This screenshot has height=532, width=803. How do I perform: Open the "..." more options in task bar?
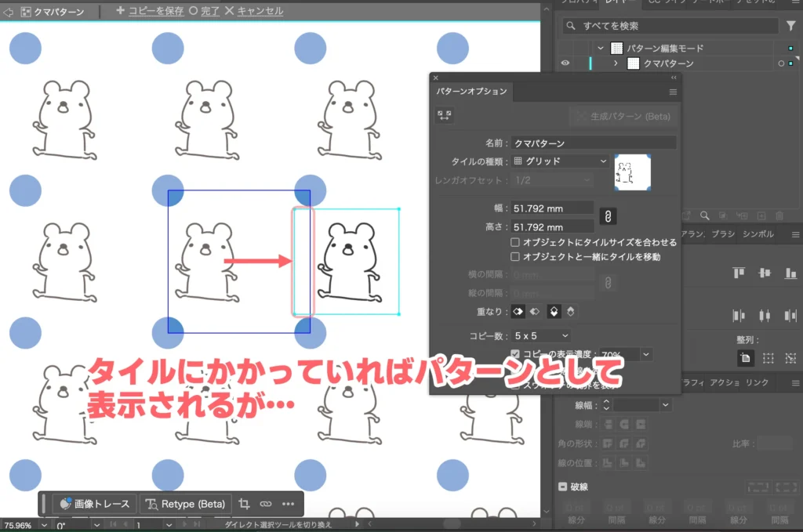click(x=287, y=504)
